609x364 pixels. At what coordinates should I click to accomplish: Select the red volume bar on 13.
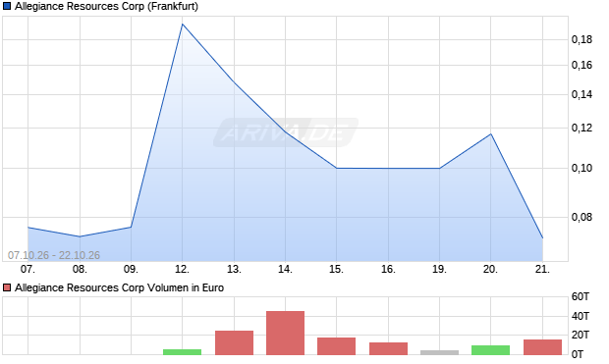coord(234,342)
